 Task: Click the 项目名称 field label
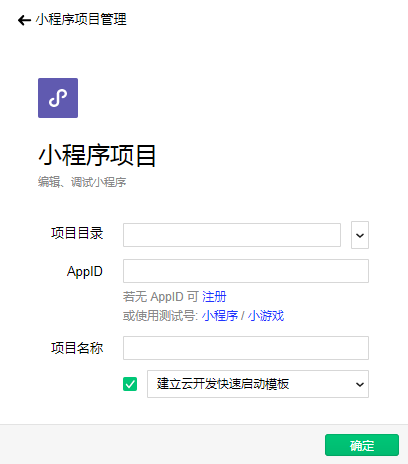pyautogui.click(x=77, y=348)
